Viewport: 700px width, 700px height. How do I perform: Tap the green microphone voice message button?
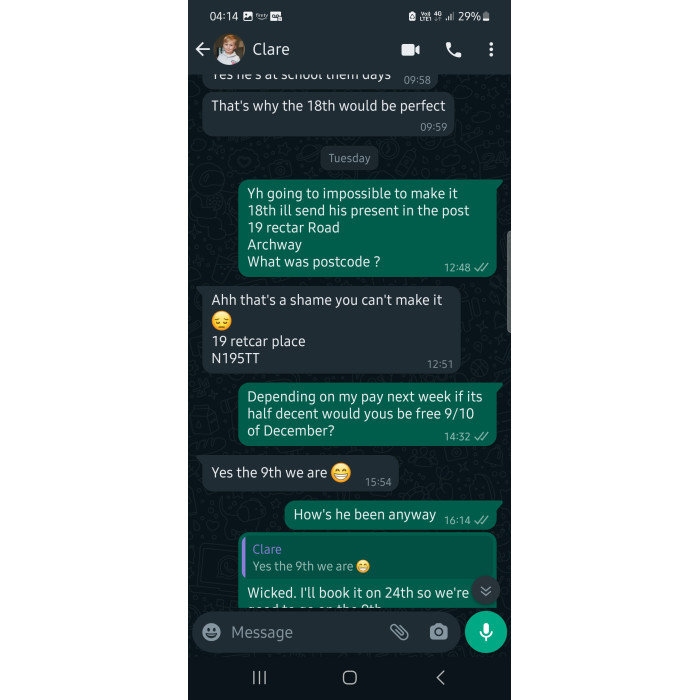click(486, 632)
